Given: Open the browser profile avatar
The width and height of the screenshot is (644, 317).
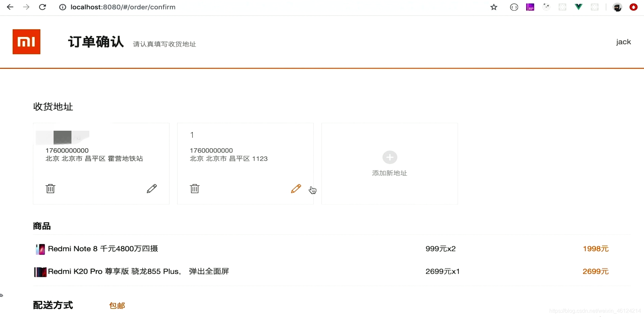Looking at the screenshot, I should click(x=617, y=7).
